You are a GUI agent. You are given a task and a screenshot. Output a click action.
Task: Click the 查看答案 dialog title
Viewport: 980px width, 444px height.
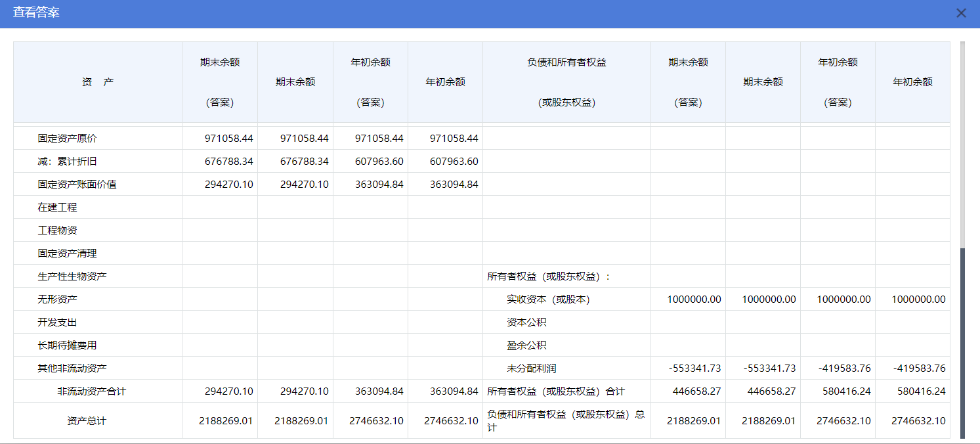click(x=36, y=12)
